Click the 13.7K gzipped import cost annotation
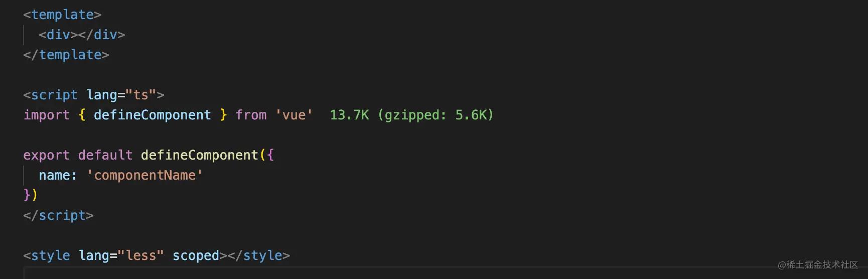868x279 pixels. [411, 115]
